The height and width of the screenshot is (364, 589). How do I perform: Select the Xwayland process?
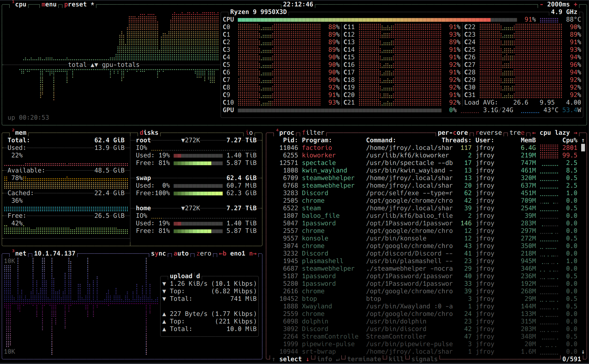pos(425,306)
